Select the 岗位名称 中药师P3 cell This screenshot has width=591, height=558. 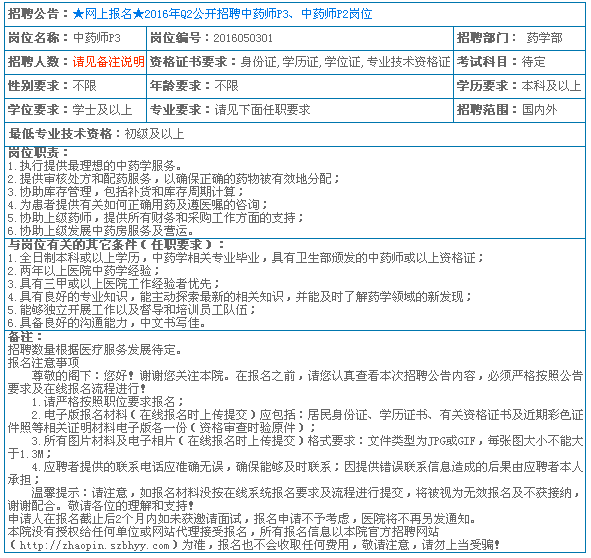[75, 38]
